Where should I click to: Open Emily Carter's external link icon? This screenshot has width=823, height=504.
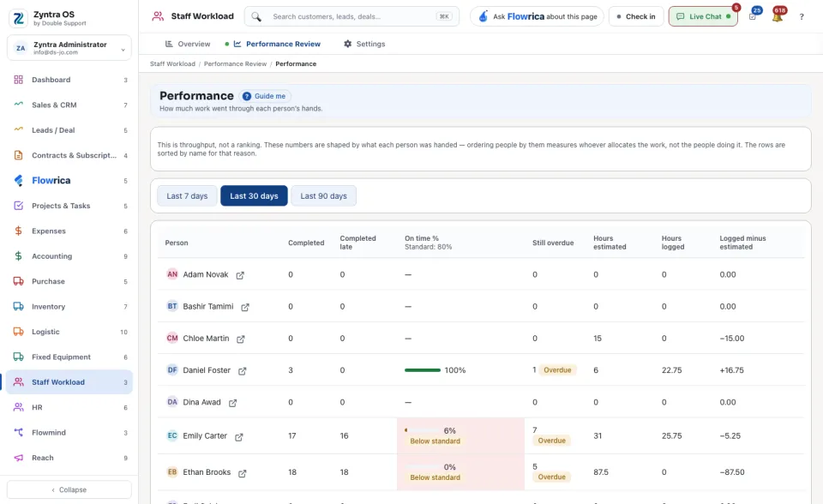(x=239, y=437)
